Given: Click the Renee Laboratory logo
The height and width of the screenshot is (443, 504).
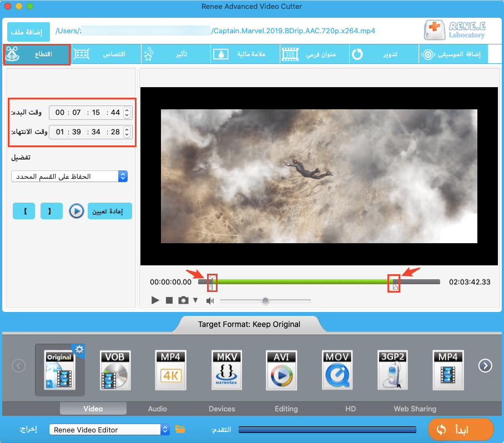Looking at the screenshot, I should tap(455, 31).
